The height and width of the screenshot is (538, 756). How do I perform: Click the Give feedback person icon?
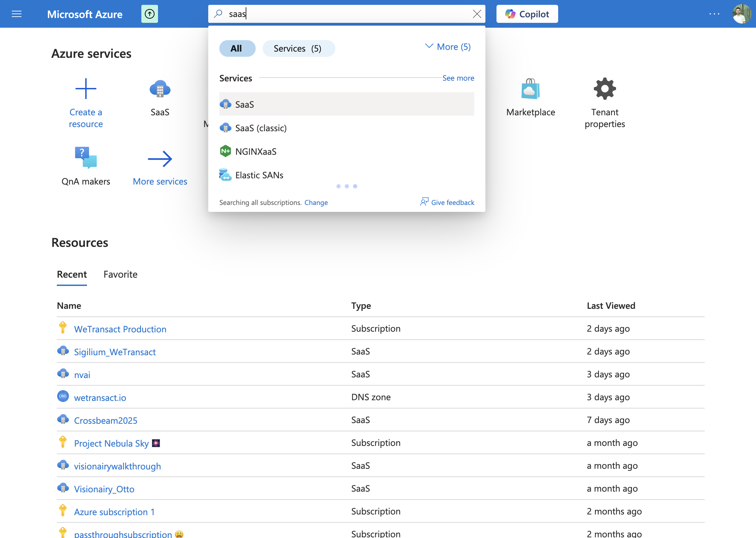424,202
